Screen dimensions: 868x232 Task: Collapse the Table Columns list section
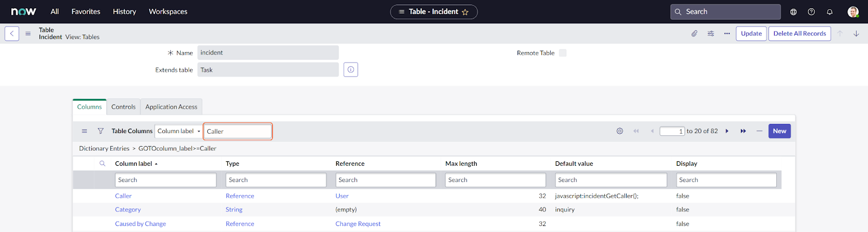(x=759, y=131)
